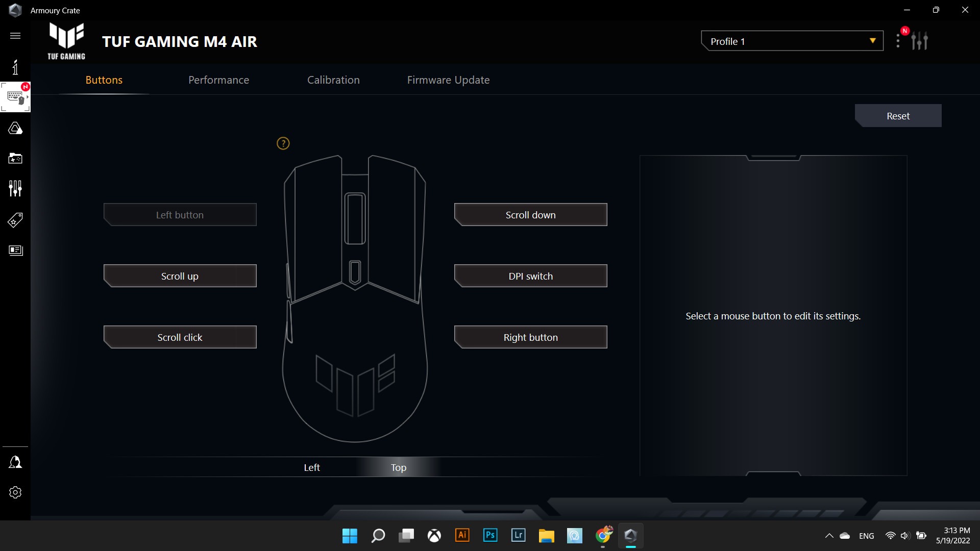
Task: Select the Device keyboard-mouse sidebar icon
Action: (15, 97)
